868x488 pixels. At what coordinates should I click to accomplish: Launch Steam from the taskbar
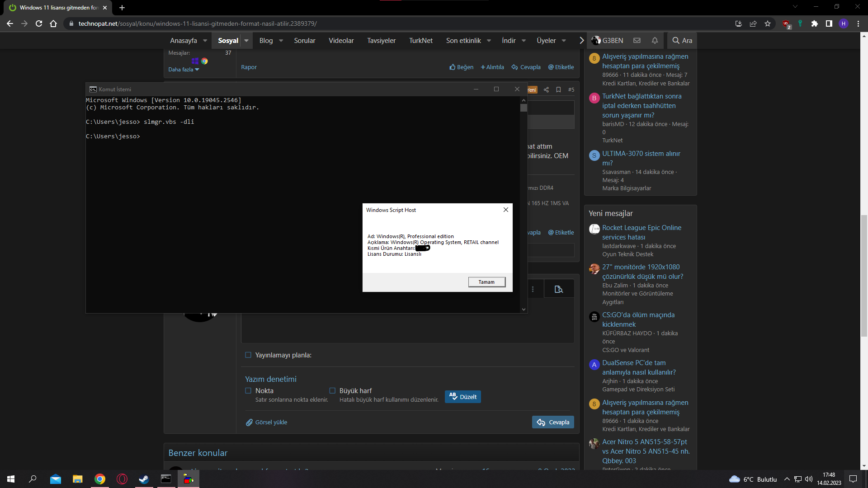(x=144, y=479)
